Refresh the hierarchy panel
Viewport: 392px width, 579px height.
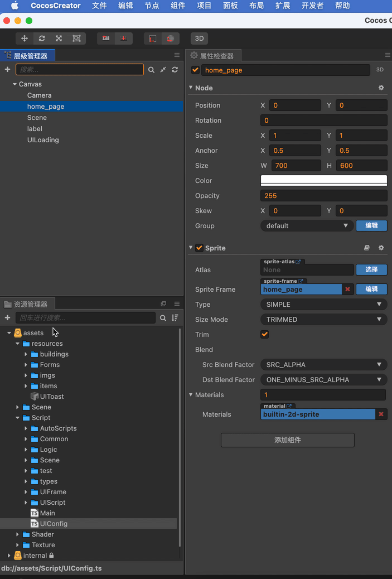(175, 69)
